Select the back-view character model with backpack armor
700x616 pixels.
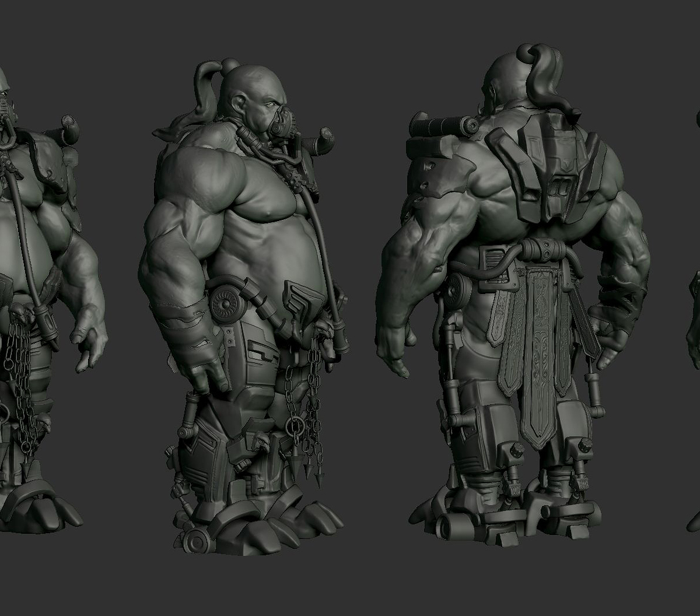[x=513, y=295]
